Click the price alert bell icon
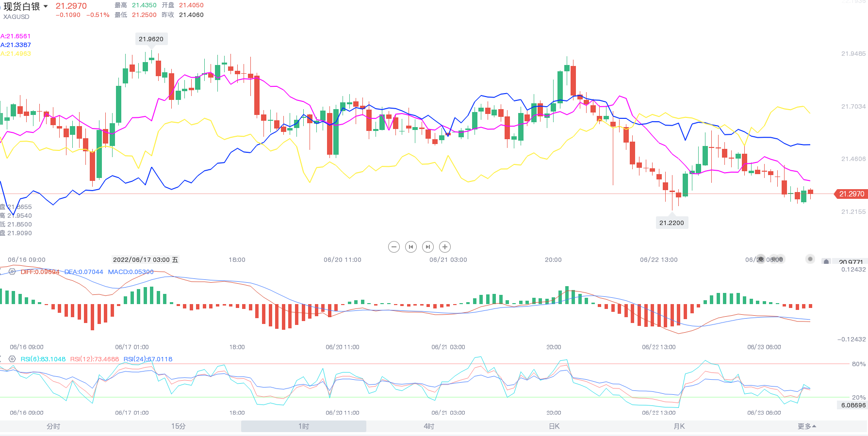 pos(826,262)
